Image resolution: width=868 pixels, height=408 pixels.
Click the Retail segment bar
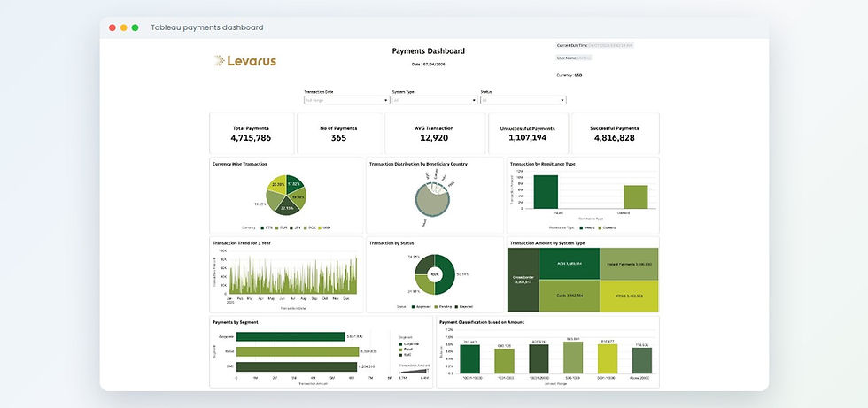pos(298,351)
